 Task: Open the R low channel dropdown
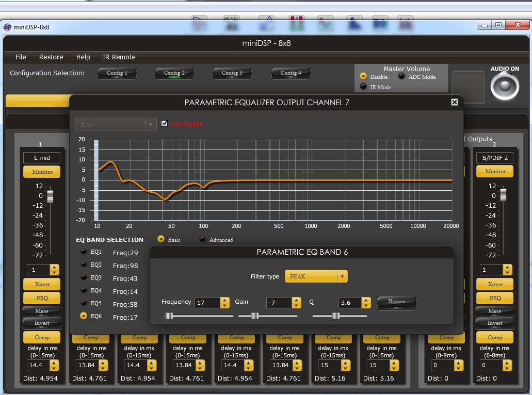click(x=116, y=124)
